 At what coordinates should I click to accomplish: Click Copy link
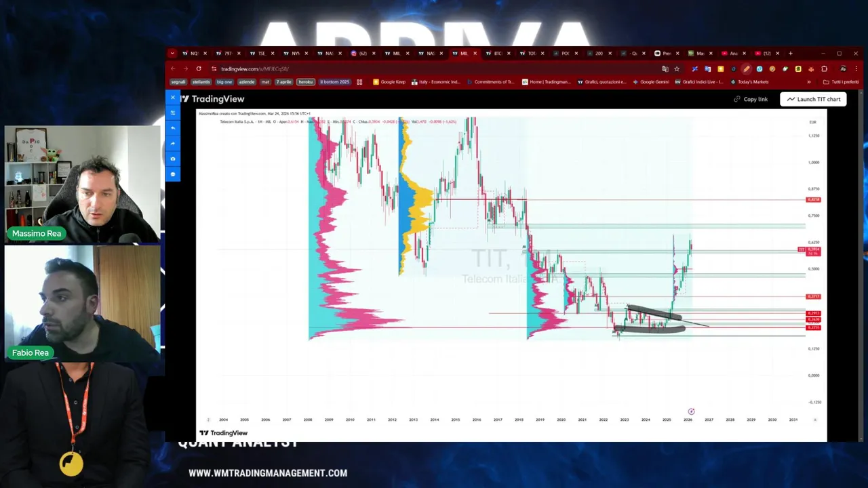pos(751,99)
